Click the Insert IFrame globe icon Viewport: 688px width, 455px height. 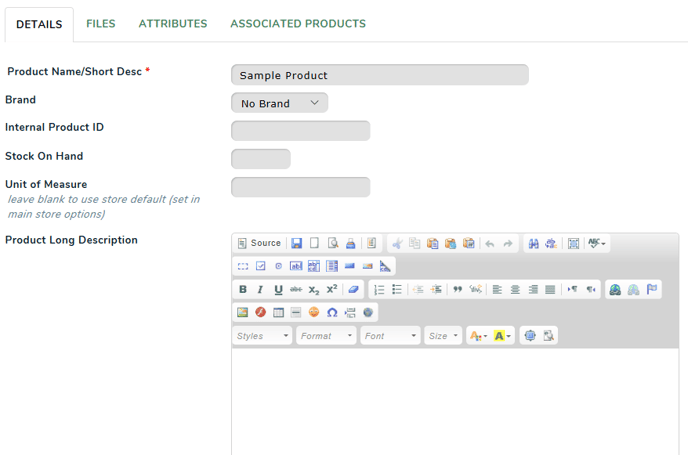[368, 312]
